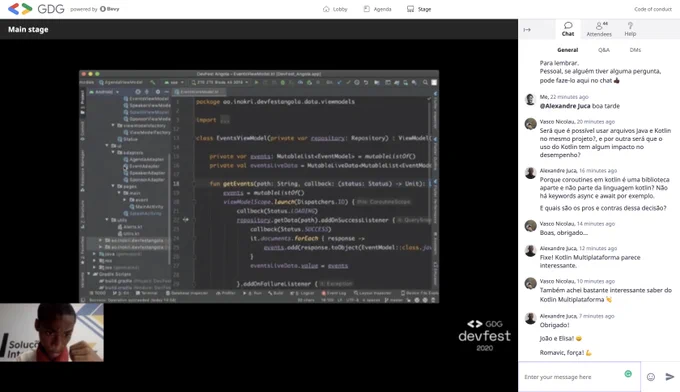The width and height of the screenshot is (680, 392).
Task: Click Vasco Nicolau's avatar next to 'Boas, obrigado'
Action: pos(530,226)
